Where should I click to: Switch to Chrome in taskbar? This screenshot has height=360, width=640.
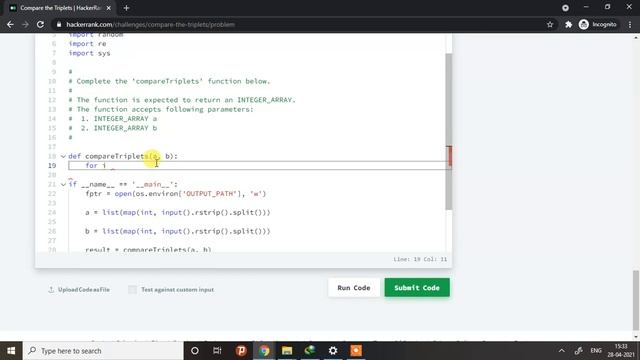click(264, 351)
